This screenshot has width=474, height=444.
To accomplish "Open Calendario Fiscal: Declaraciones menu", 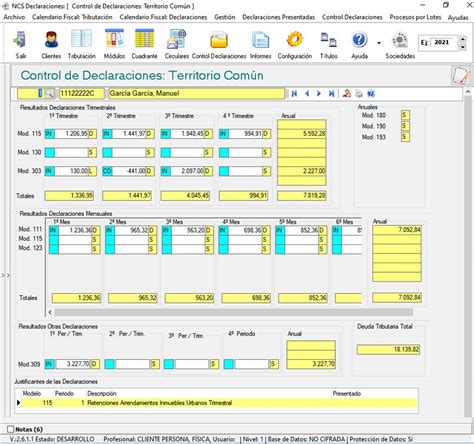I will click(x=163, y=17).
